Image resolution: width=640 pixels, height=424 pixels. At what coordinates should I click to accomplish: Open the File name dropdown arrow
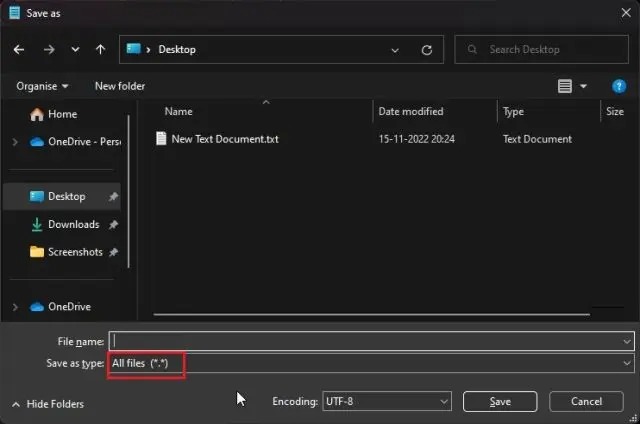point(627,342)
